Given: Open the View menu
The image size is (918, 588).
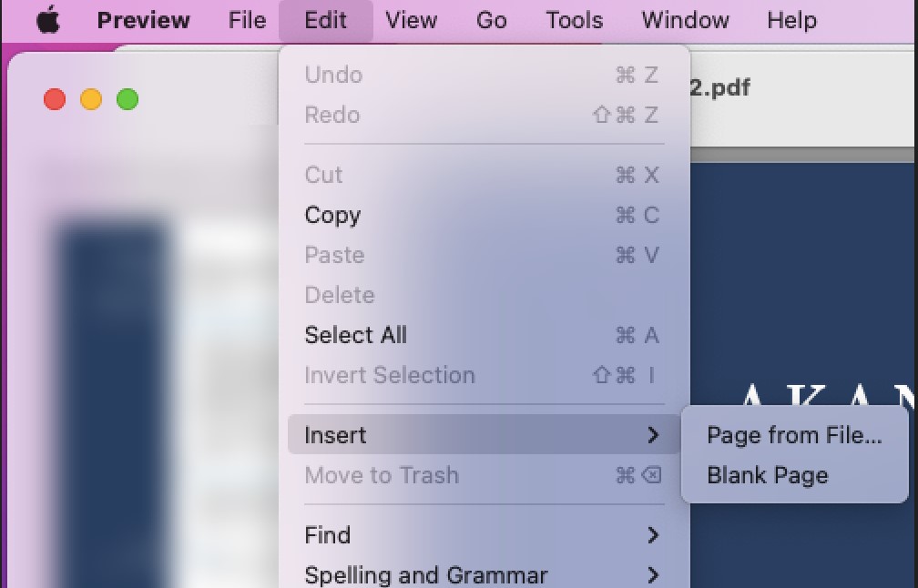Looking at the screenshot, I should pos(411,20).
